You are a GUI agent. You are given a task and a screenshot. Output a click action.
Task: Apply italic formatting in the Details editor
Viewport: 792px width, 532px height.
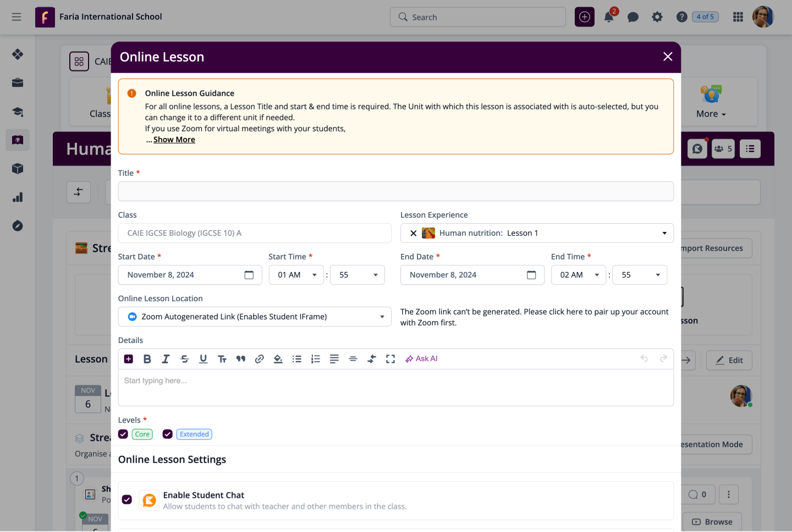[x=166, y=359]
